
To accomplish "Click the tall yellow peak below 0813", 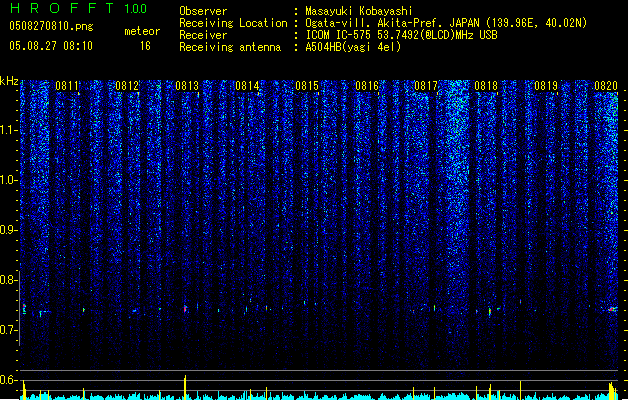I will point(185,387).
